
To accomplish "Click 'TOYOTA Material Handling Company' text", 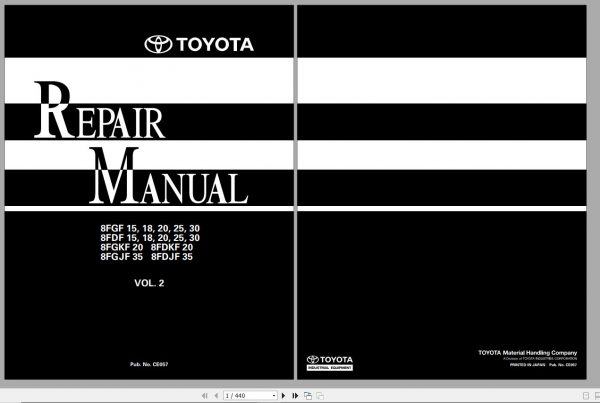I will point(528,352).
